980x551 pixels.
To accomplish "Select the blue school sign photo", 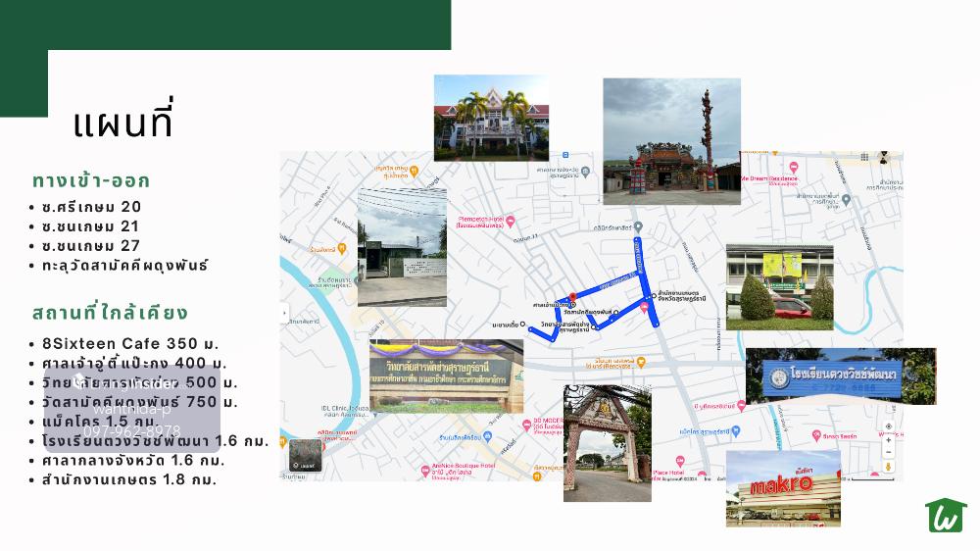I will 840,376.
